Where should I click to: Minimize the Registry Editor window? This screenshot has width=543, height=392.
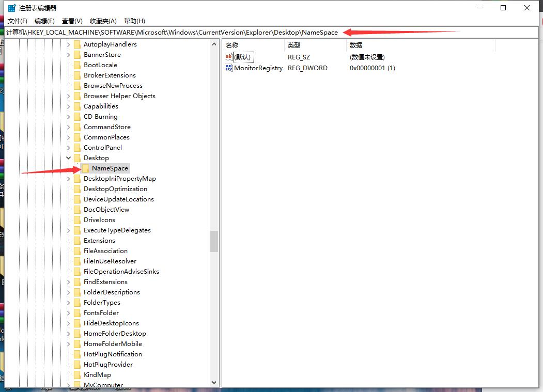[x=480, y=8]
